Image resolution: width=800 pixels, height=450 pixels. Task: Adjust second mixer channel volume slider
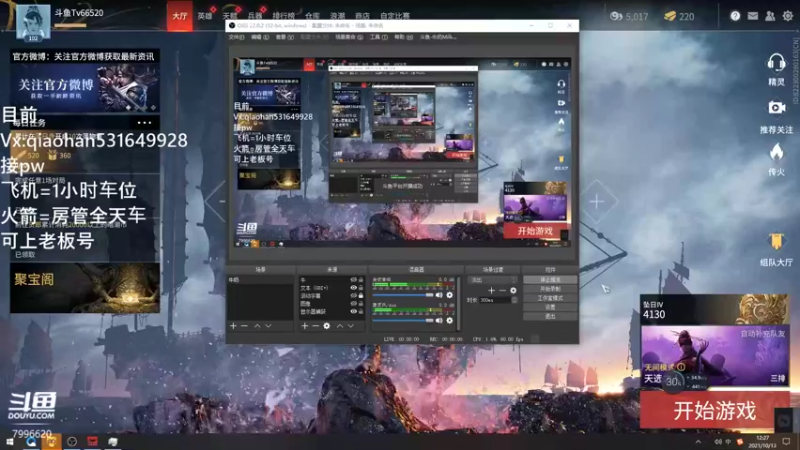coord(403,320)
